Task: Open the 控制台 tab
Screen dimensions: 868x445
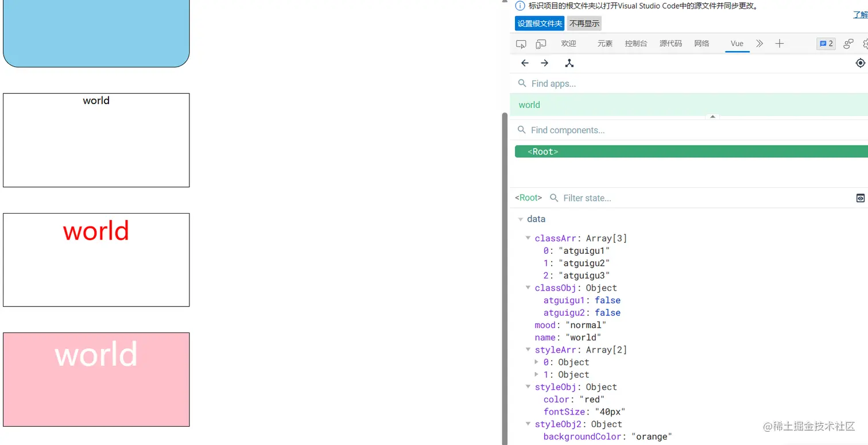Action: click(x=636, y=44)
